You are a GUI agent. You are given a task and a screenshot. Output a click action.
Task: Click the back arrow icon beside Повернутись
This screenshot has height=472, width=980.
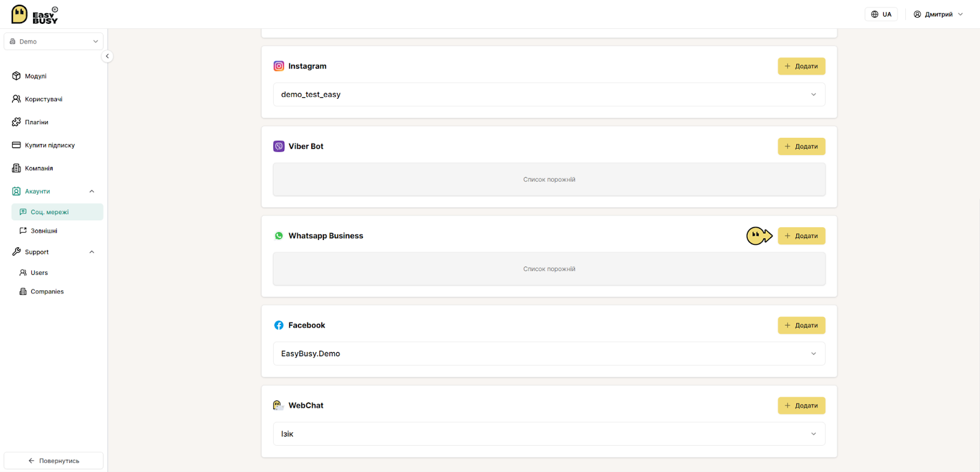point(31,461)
